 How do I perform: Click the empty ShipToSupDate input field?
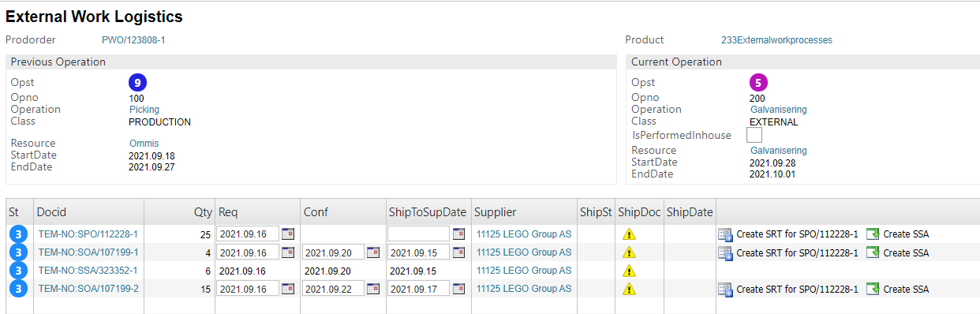tap(418, 234)
